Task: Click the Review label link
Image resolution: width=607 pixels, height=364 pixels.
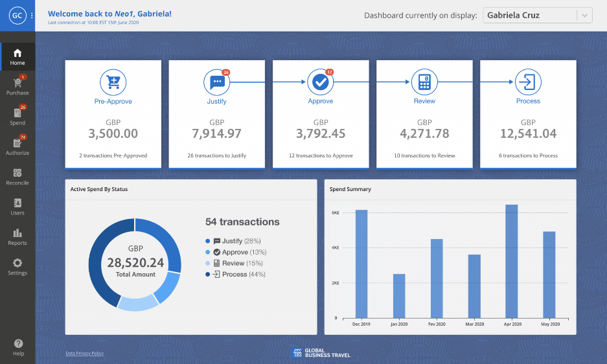Action: tap(425, 100)
